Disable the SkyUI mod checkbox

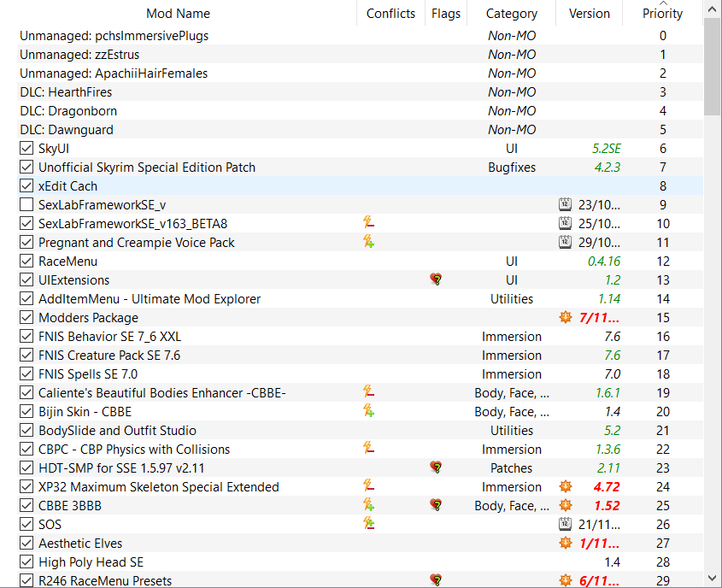[x=26, y=148]
